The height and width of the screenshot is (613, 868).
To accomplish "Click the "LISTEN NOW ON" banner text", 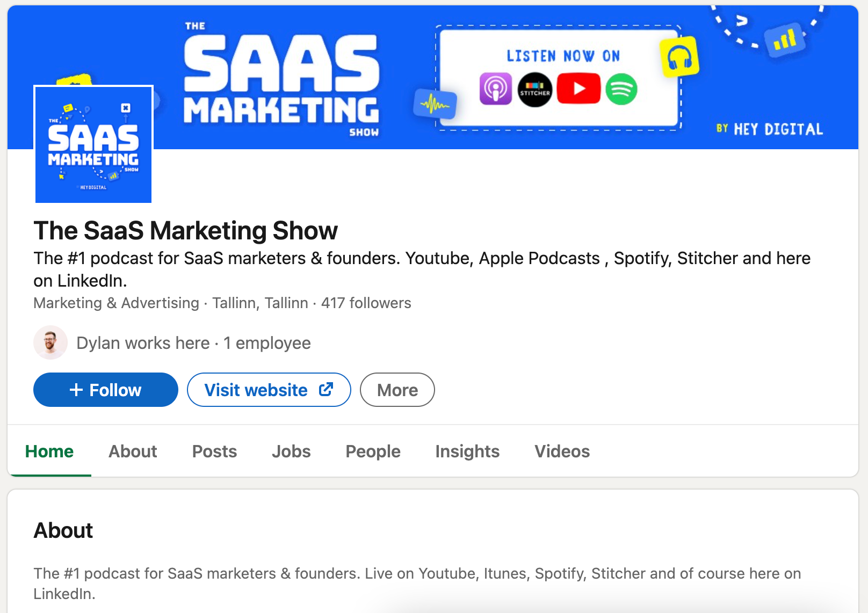I will 563,56.
